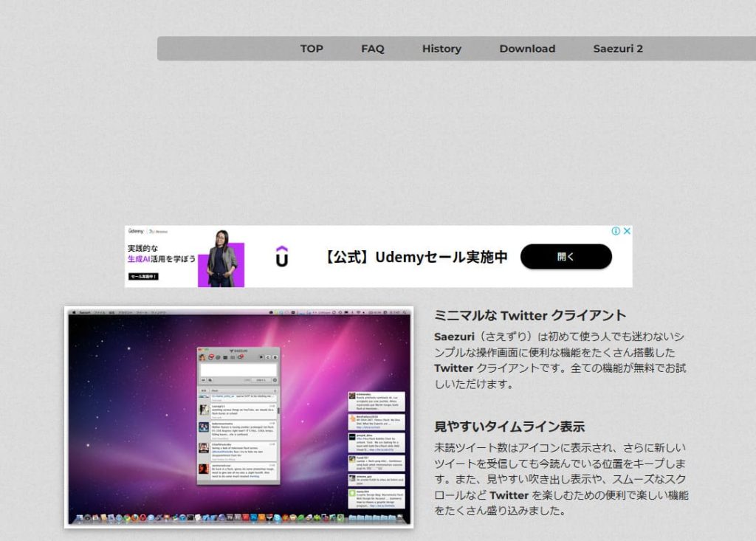Viewport: 756px width, 541px height.
Task: Open the FAQ page
Action: click(373, 49)
